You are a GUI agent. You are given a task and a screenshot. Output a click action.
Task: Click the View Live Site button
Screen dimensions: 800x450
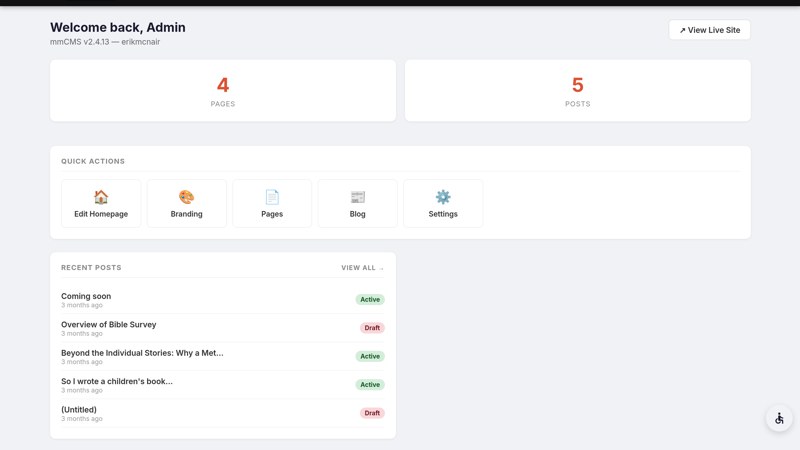point(709,30)
